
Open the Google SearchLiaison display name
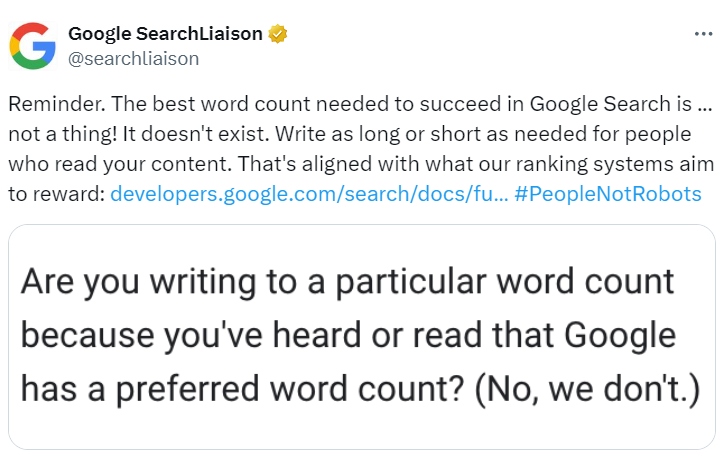pyautogui.click(x=165, y=34)
